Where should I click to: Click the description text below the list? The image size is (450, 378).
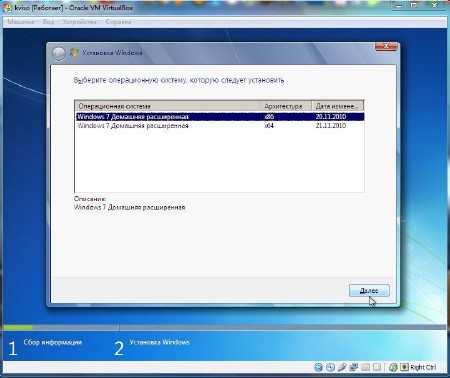(129, 207)
